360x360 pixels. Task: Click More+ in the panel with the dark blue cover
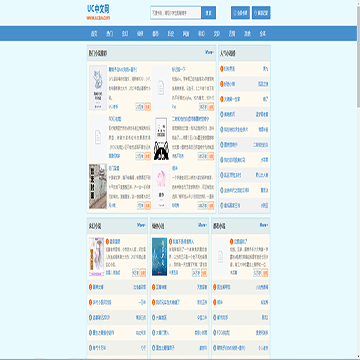202,225
